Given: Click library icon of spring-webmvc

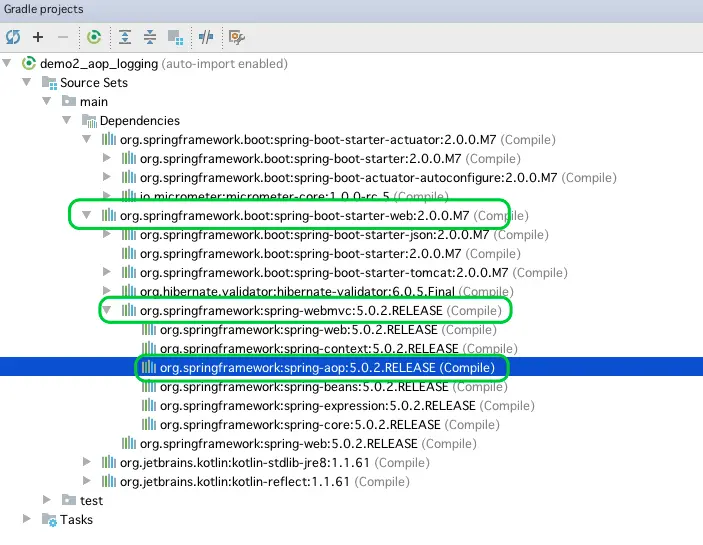Looking at the screenshot, I should (129, 310).
